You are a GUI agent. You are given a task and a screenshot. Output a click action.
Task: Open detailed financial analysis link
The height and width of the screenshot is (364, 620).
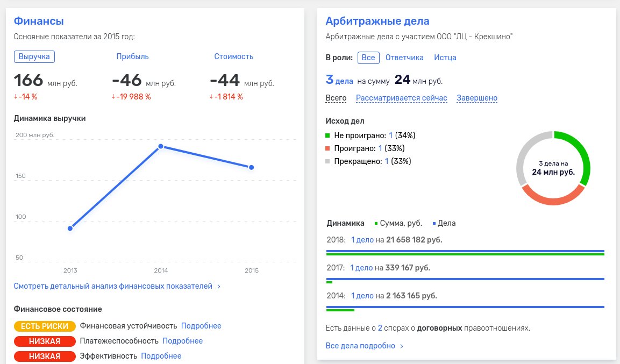(x=113, y=286)
